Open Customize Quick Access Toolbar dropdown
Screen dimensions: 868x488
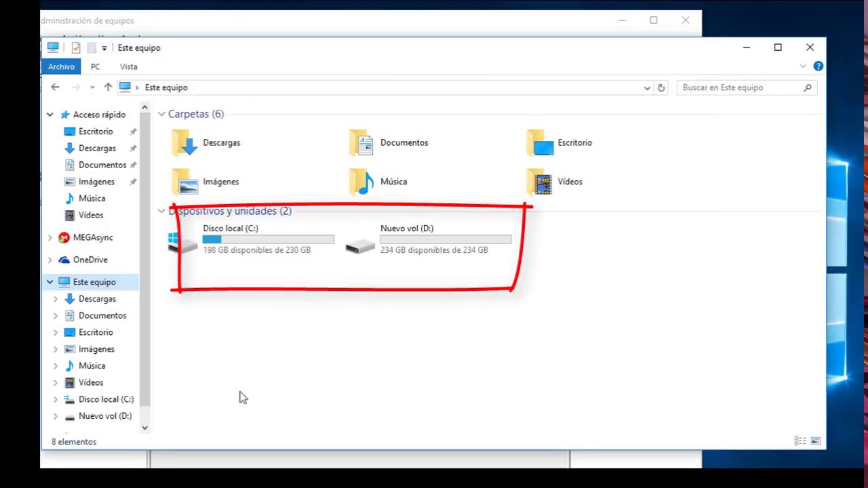pyautogui.click(x=104, y=47)
